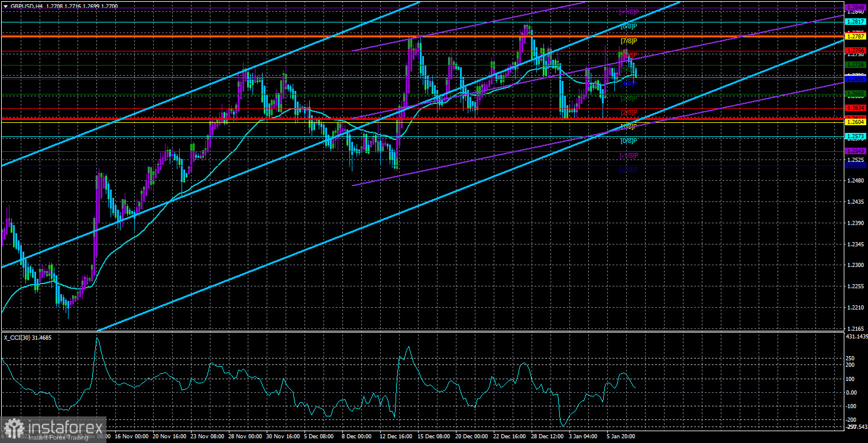Click the 1.2525 price scale value
The width and height of the screenshot is (868, 443).
click(x=855, y=160)
